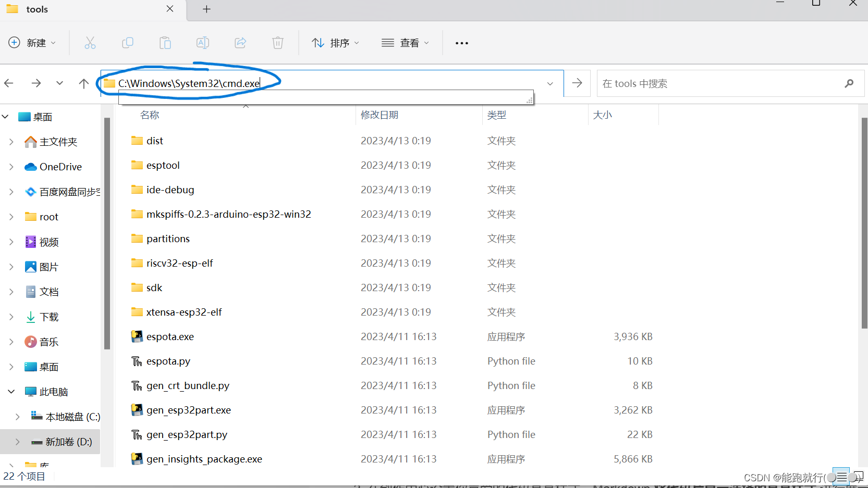The image size is (868, 488).
Task: Open the 新建 new item dropdown
Action: point(32,43)
